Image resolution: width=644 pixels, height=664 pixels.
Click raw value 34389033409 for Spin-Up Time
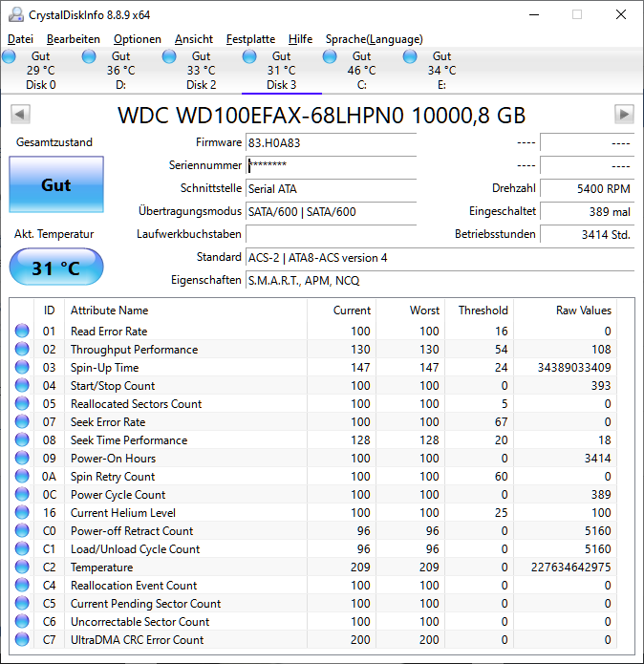click(574, 367)
